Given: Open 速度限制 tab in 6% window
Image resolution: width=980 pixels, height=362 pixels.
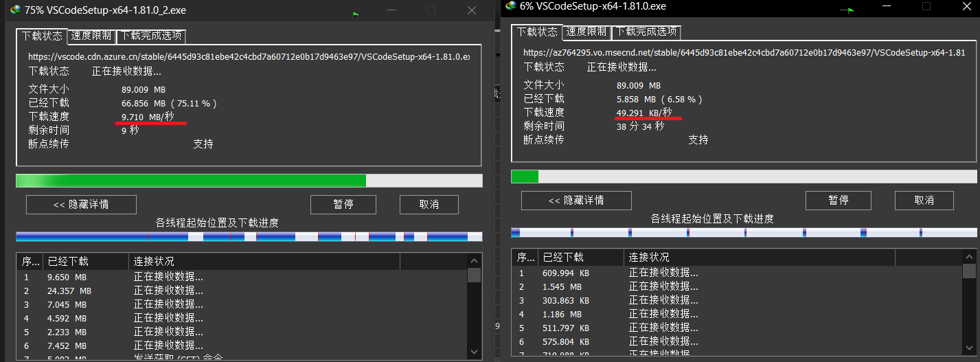Looking at the screenshot, I should 587,32.
